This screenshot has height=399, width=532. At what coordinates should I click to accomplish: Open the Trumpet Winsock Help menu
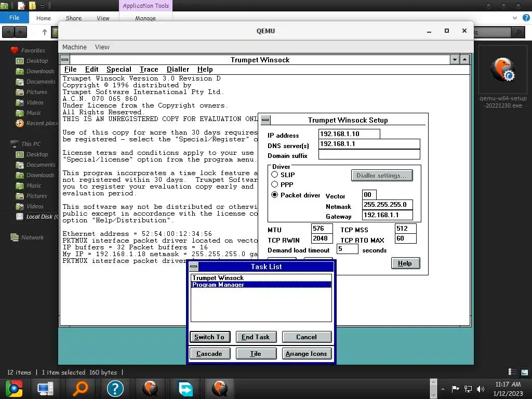205,69
